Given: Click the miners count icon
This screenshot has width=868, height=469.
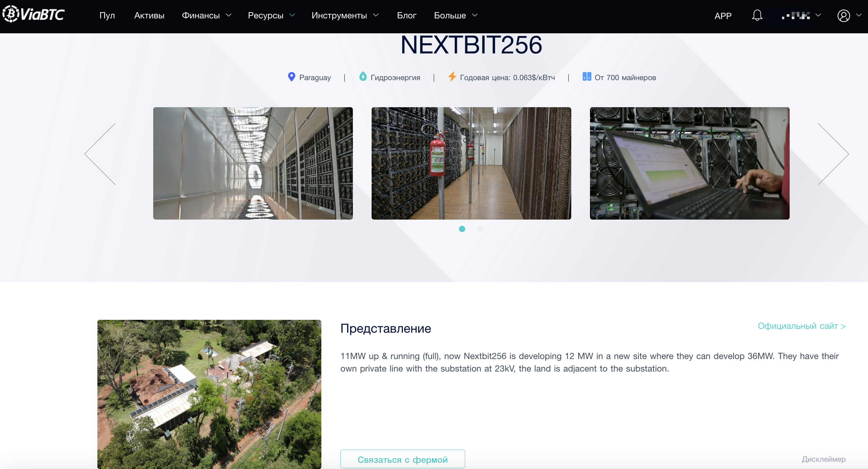Looking at the screenshot, I should coord(587,76).
